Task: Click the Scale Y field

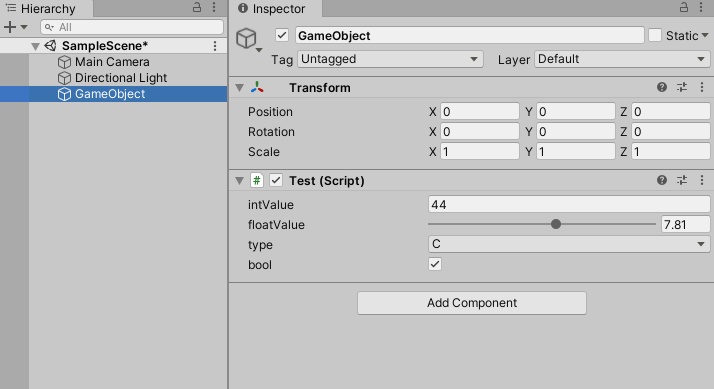Action: pos(576,152)
